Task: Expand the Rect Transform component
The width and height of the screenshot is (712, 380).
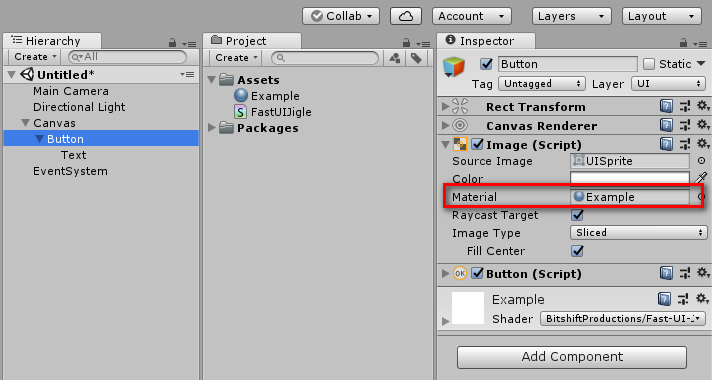Action: [x=445, y=107]
